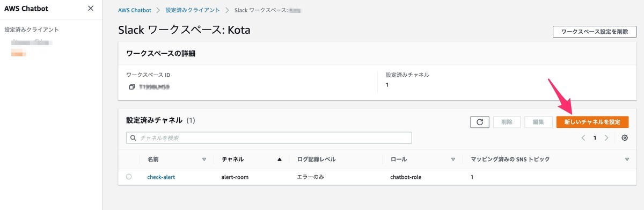Sort by 名前 column arrow
644x210 pixels.
204,160
